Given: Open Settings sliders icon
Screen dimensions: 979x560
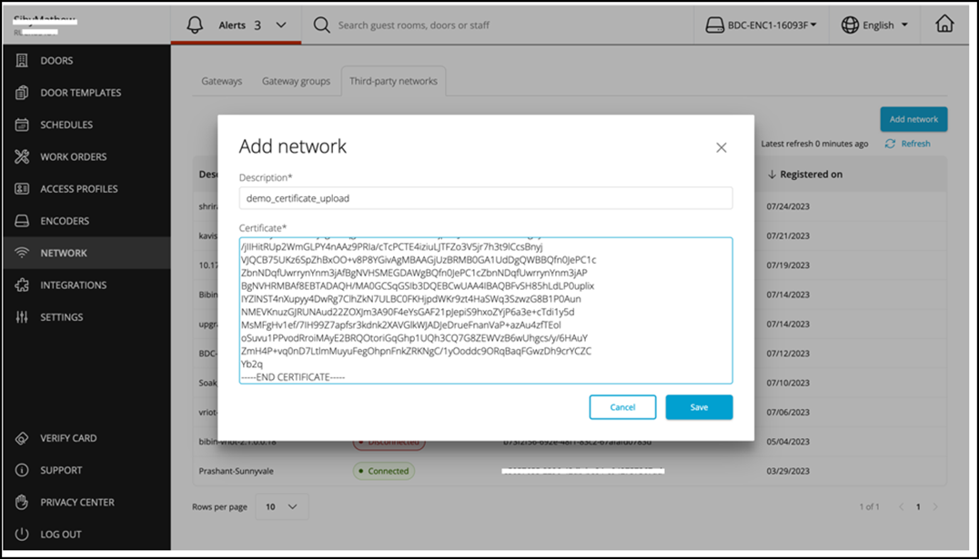Looking at the screenshot, I should (x=22, y=316).
